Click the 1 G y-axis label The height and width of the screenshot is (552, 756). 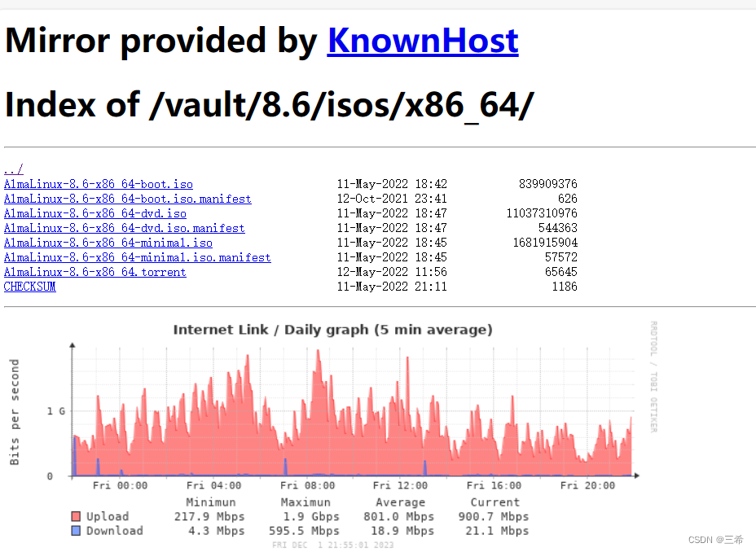[x=56, y=411]
